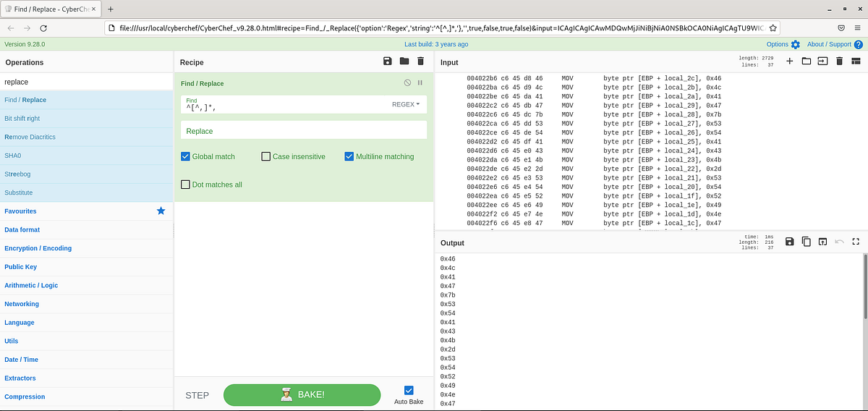Image resolution: width=868 pixels, height=411 pixels.
Task: Undo the last output switch
Action: (x=839, y=242)
